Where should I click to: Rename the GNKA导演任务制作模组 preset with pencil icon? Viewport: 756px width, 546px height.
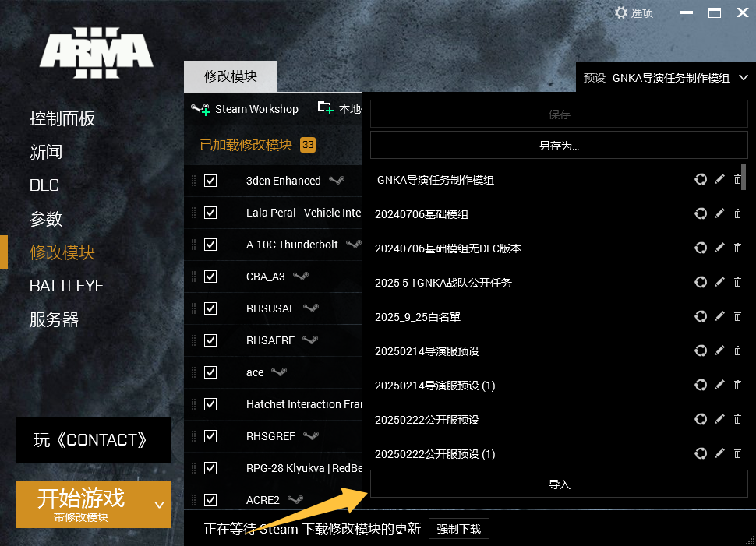pos(719,179)
